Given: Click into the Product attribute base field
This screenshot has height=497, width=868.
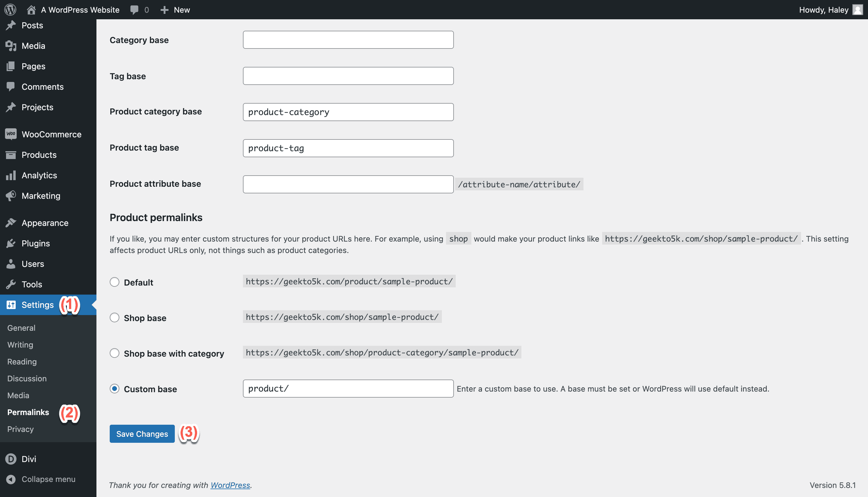Looking at the screenshot, I should (x=348, y=184).
